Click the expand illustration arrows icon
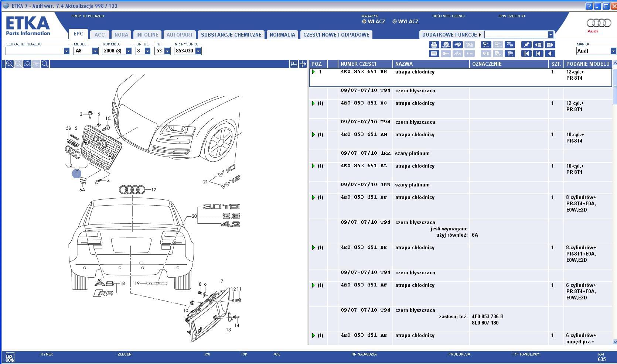Image resolution: width=617 pixels, height=364 pixels. [x=303, y=64]
